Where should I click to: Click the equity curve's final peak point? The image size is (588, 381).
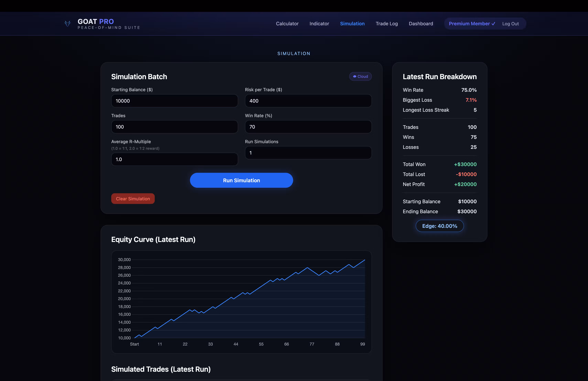point(365,260)
